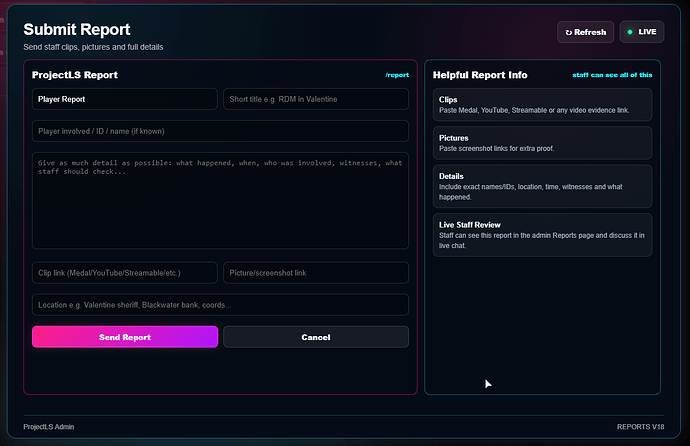Image resolution: width=690 pixels, height=446 pixels.
Task: Click the LIVE indicator button
Action: (642, 32)
